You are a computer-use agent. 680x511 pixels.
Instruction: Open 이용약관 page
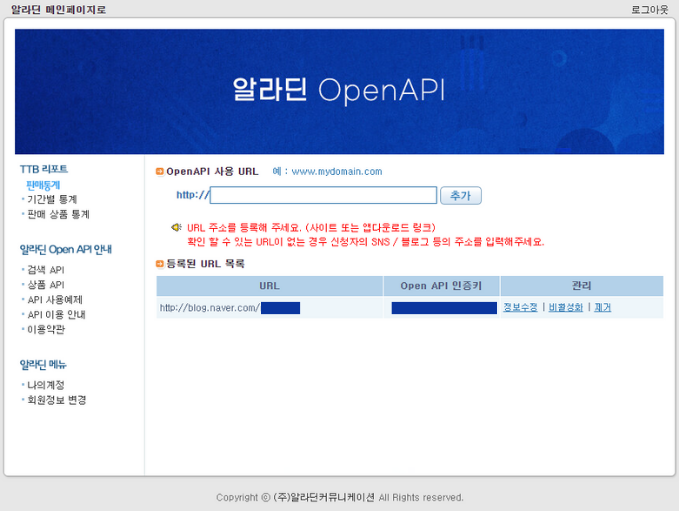coord(46,330)
